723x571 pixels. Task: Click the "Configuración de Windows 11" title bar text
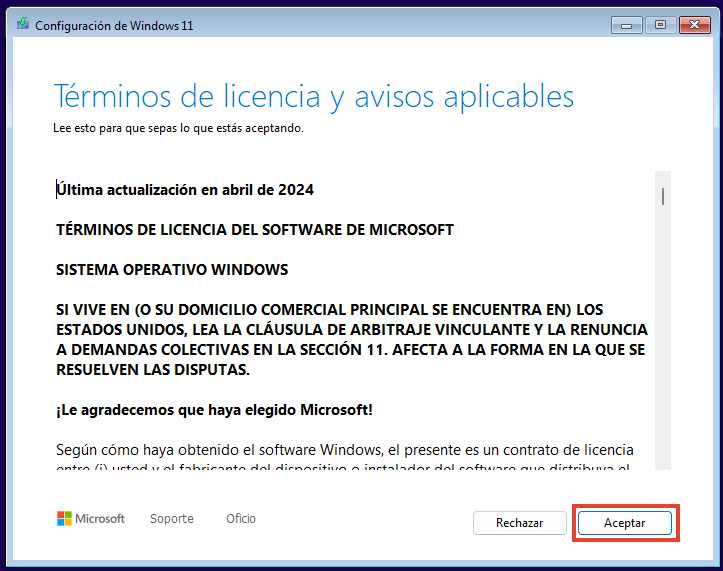[114, 25]
